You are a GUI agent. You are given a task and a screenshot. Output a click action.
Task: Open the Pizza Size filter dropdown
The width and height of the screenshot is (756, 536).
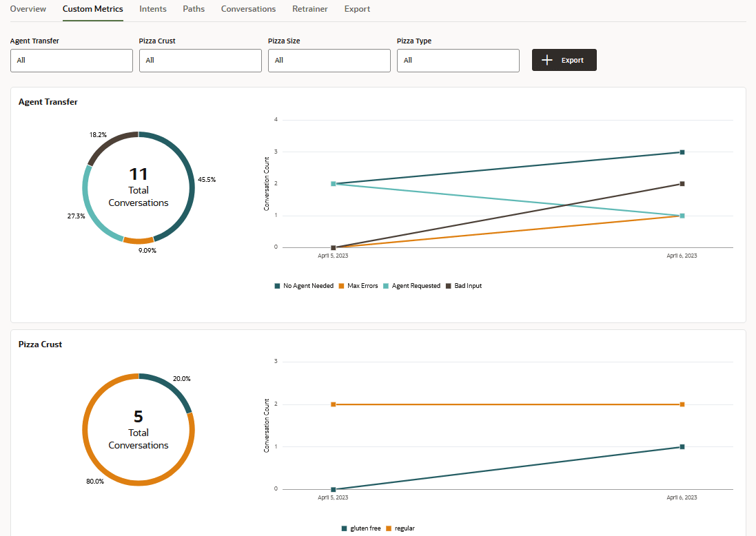click(x=329, y=61)
